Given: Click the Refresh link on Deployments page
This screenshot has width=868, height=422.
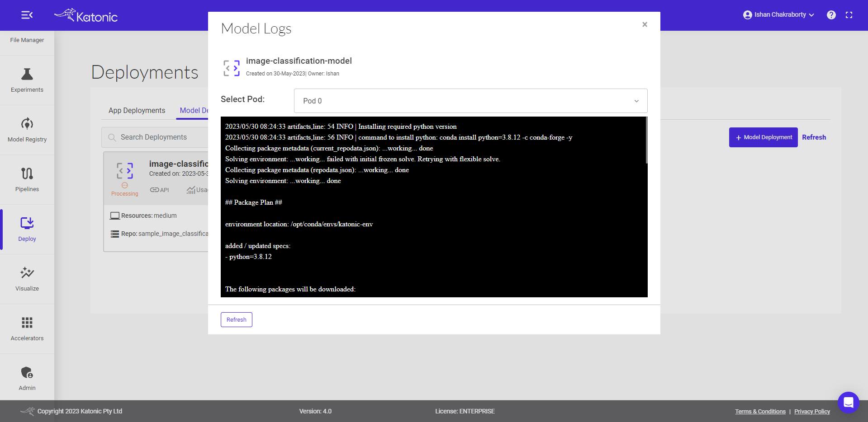Looking at the screenshot, I should (x=814, y=137).
